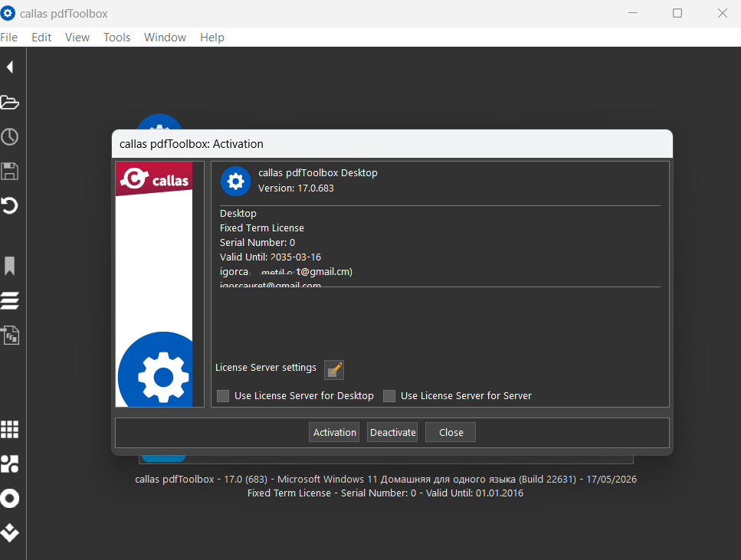Viewport: 741px width, 560px height.
Task: Click the ring circle icon in sidebar
Action: (x=9, y=498)
